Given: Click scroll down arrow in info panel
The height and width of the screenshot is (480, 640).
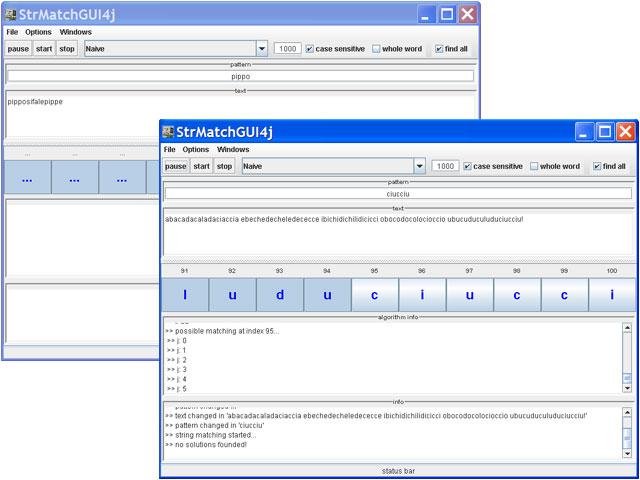Looking at the screenshot, I should (627, 453).
